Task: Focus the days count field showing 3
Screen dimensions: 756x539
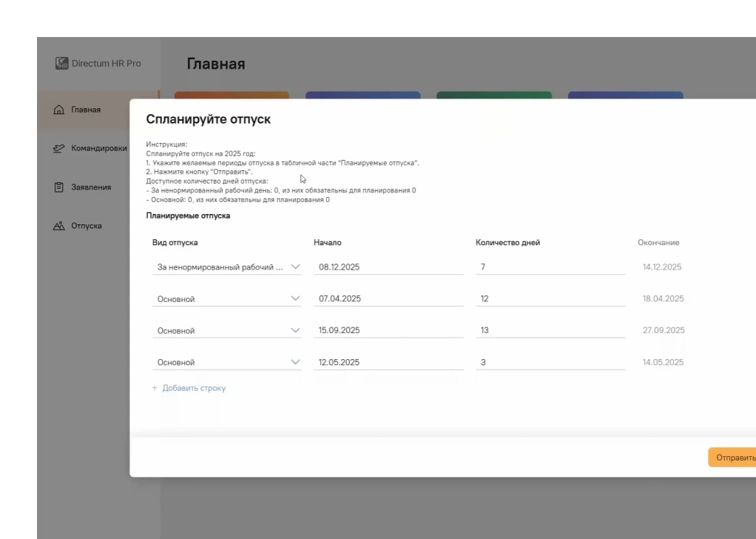Action: 550,363
